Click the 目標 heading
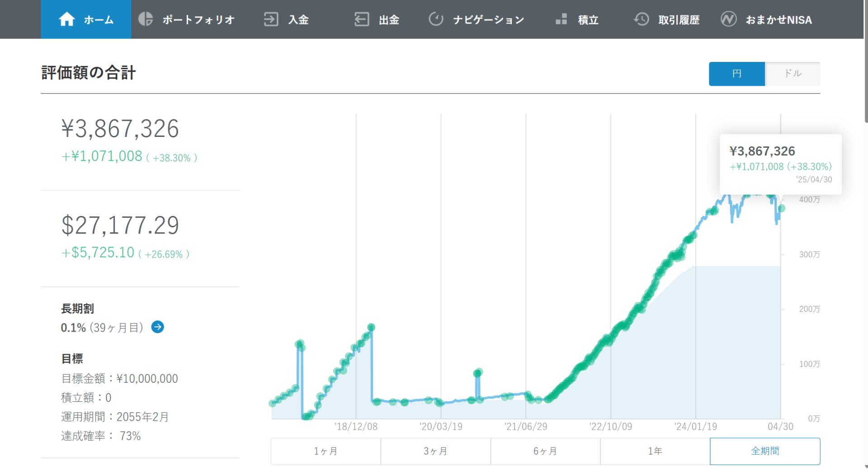868x470 pixels. [72, 359]
